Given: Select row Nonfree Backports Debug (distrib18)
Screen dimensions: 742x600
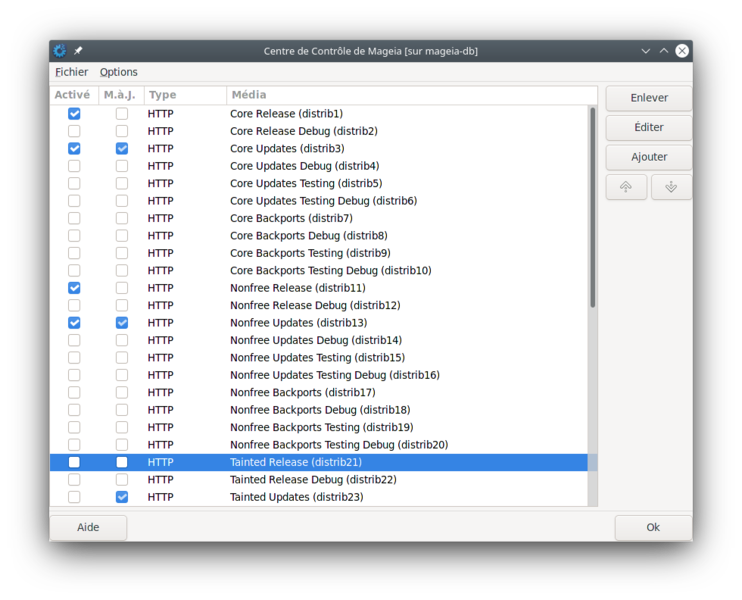Looking at the screenshot, I should [x=319, y=410].
